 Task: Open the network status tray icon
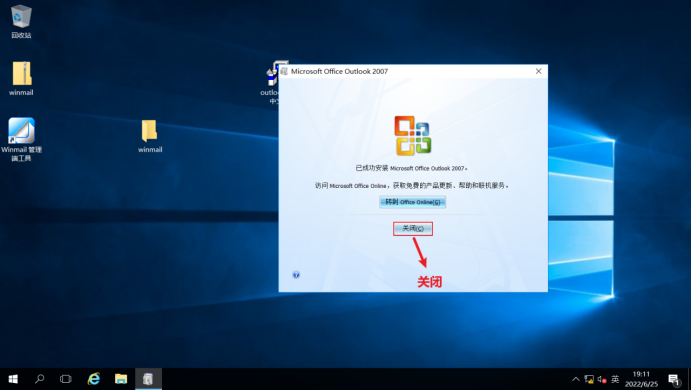point(589,379)
